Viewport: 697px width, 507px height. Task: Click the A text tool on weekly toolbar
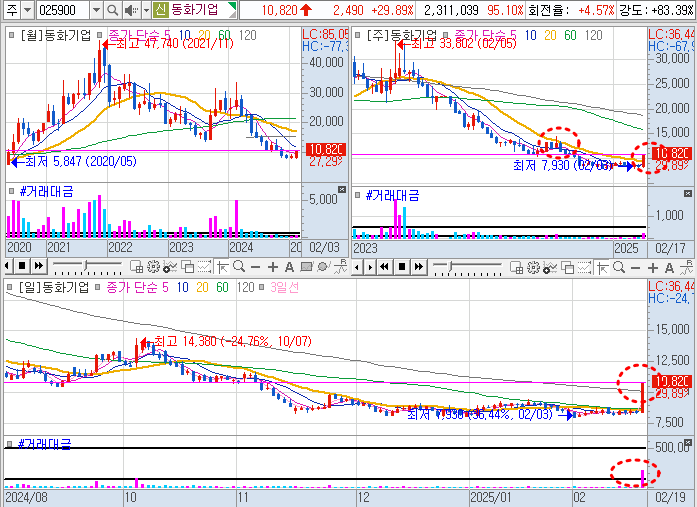[x=669, y=268]
